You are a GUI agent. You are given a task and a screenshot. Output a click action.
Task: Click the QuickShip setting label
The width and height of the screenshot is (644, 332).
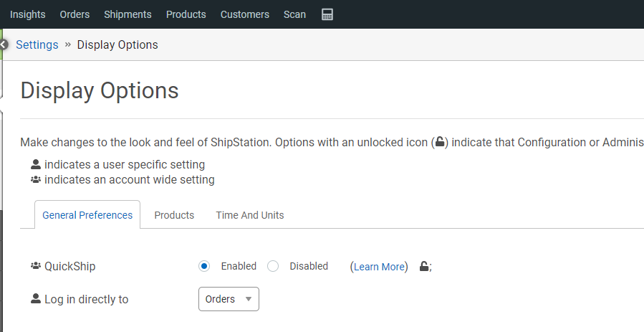pyautogui.click(x=69, y=266)
